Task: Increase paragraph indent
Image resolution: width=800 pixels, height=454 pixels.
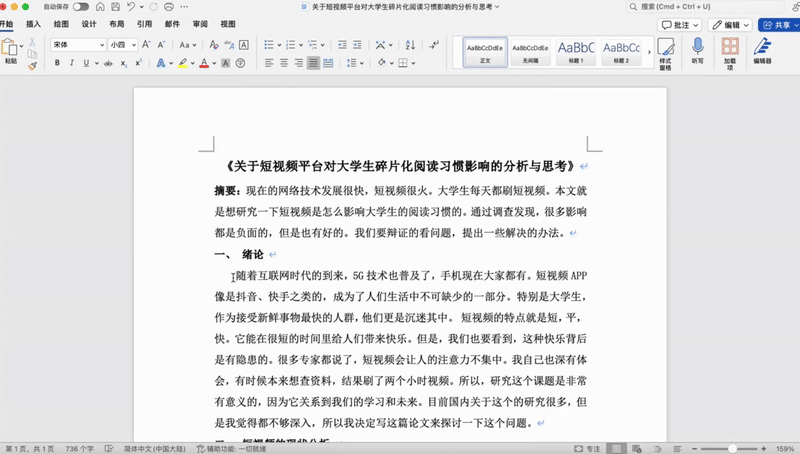Action: tap(357, 45)
